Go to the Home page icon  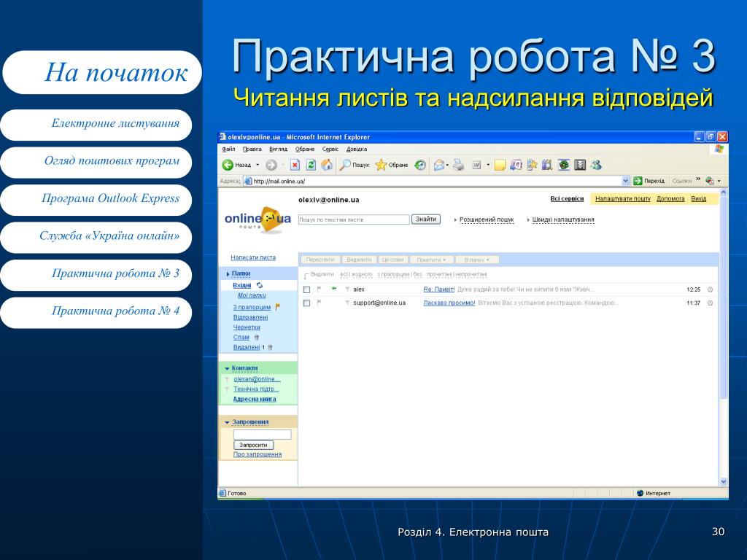coord(327,165)
